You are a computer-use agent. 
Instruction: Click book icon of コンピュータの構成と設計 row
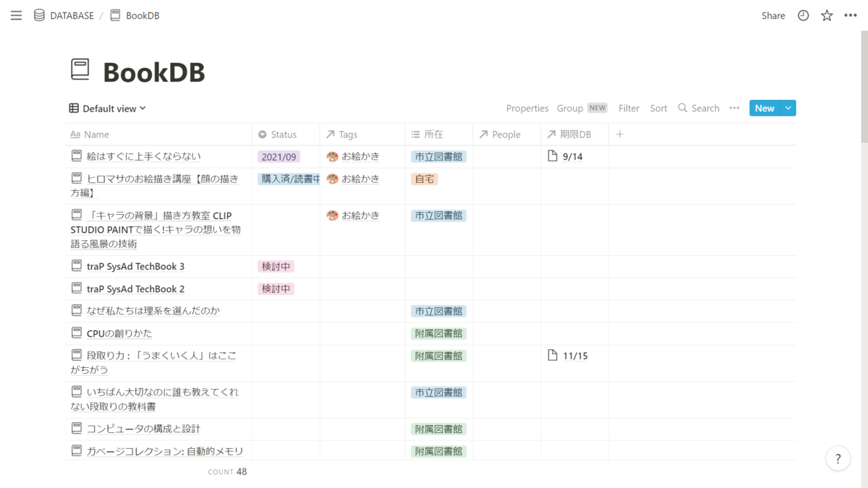[77, 428]
